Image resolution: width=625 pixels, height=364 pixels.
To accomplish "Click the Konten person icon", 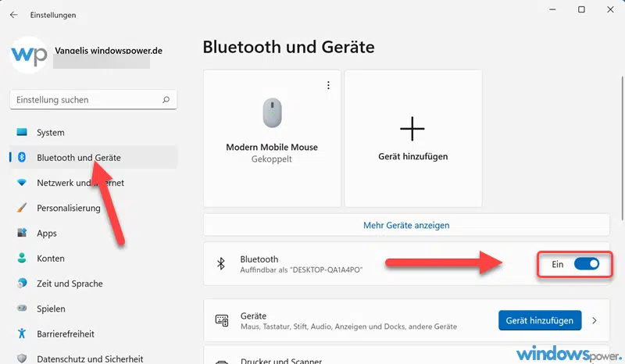I will (x=22, y=258).
